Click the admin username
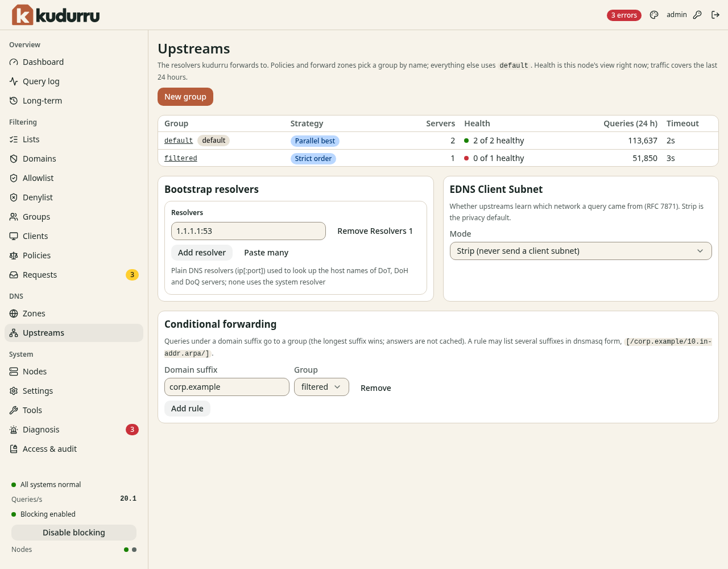 [677, 15]
